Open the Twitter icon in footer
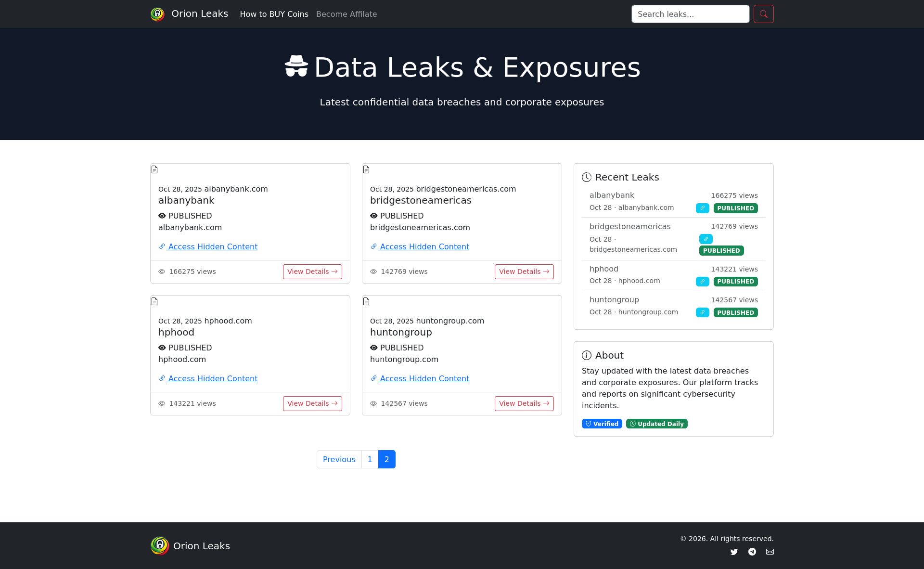 tap(734, 552)
